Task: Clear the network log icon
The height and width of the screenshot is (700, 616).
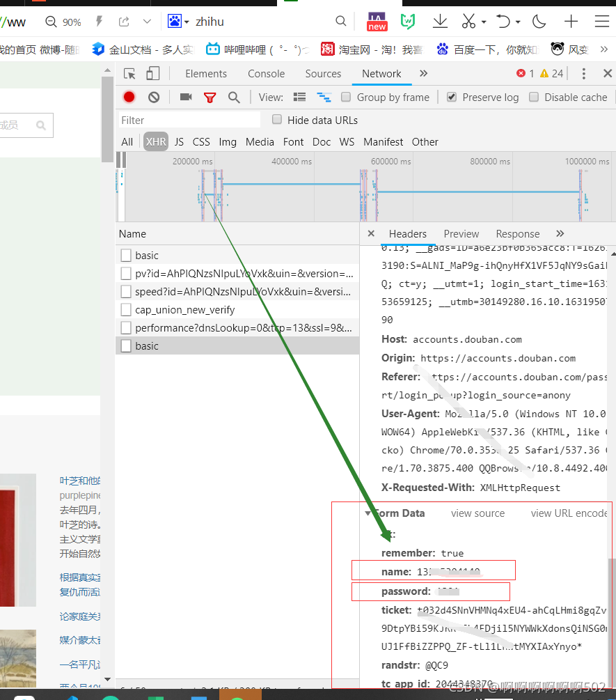Action: click(x=154, y=98)
